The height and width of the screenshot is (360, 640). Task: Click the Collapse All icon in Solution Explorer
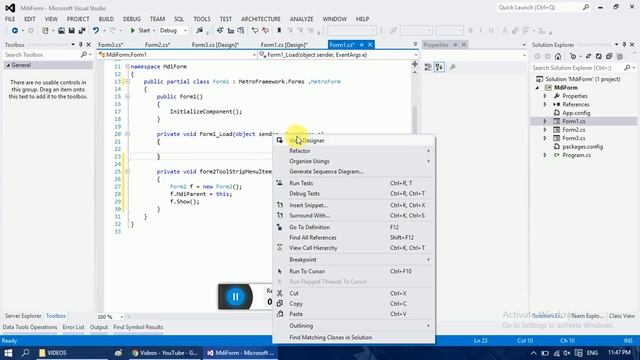[x=609, y=56]
